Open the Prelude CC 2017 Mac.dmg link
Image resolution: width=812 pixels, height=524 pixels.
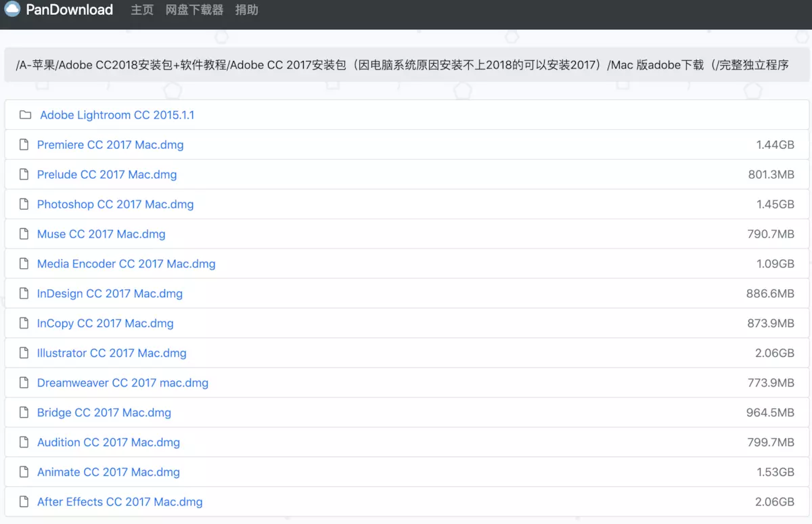[107, 175]
